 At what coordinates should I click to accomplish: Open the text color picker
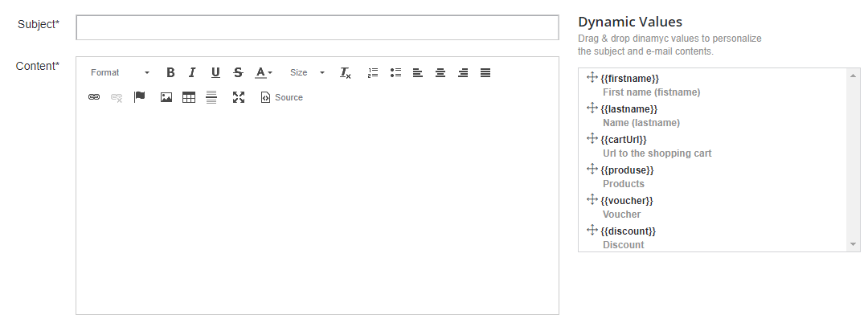coord(264,72)
